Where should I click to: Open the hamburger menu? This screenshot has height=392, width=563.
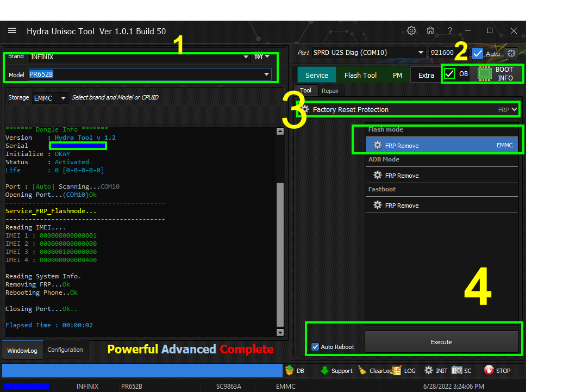[x=12, y=30]
